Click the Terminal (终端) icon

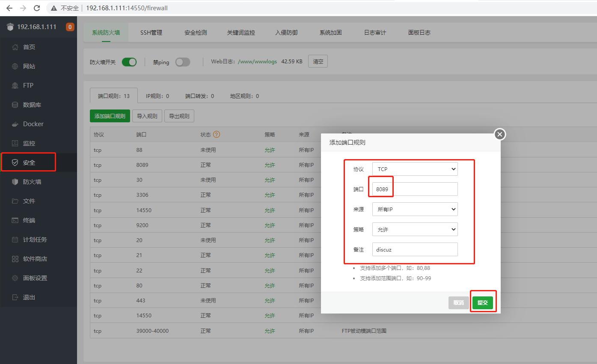click(x=15, y=220)
